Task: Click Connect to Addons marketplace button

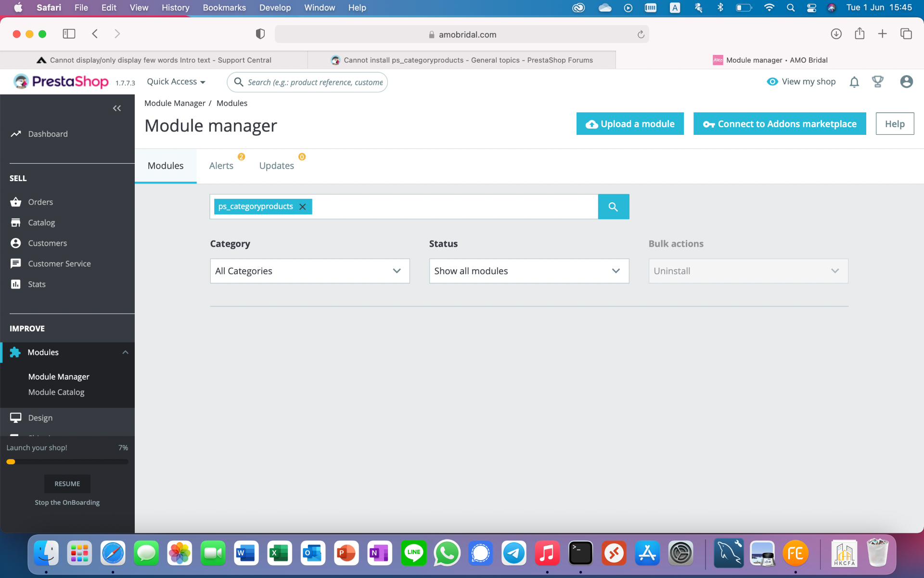Action: pos(779,124)
